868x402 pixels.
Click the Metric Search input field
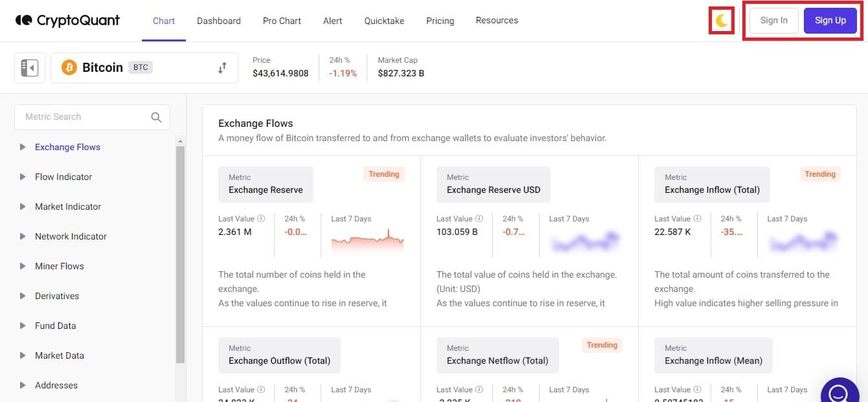coord(92,117)
